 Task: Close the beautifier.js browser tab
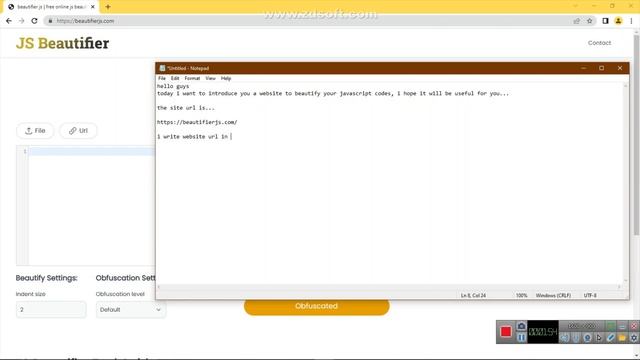(x=93, y=7)
